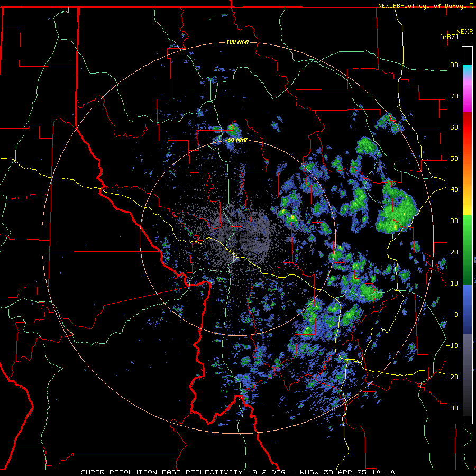
Task: Click the 18:18 timestamp in the bottom caption
Action: tap(385, 472)
